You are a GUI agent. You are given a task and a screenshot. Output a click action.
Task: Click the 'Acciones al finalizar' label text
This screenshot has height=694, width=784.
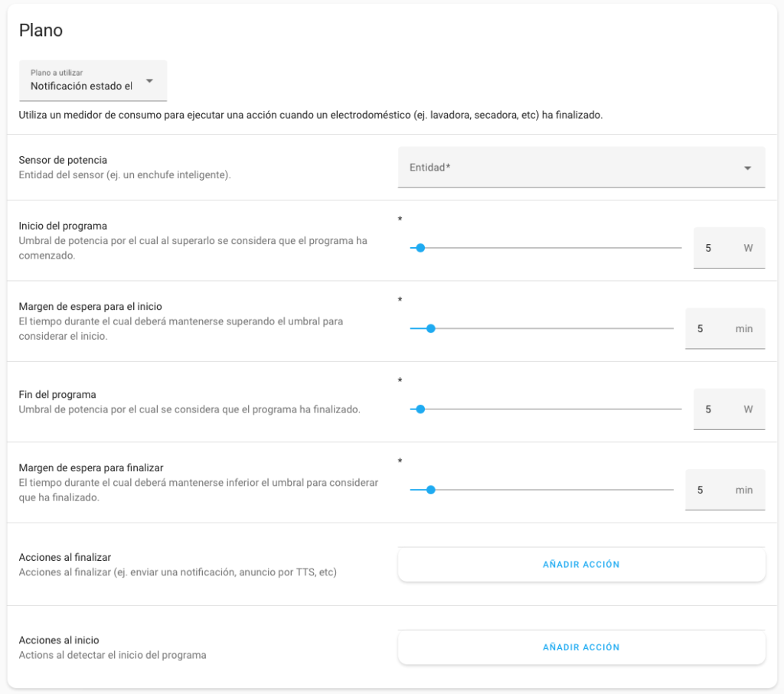click(65, 558)
